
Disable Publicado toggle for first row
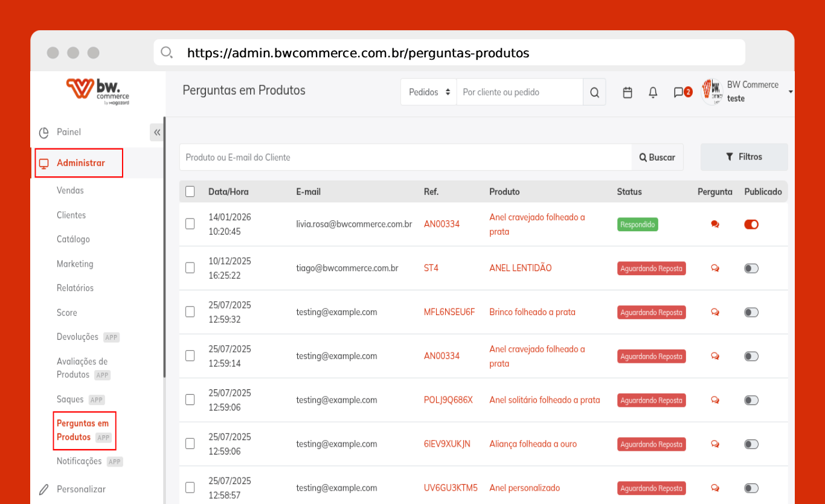(751, 225)
